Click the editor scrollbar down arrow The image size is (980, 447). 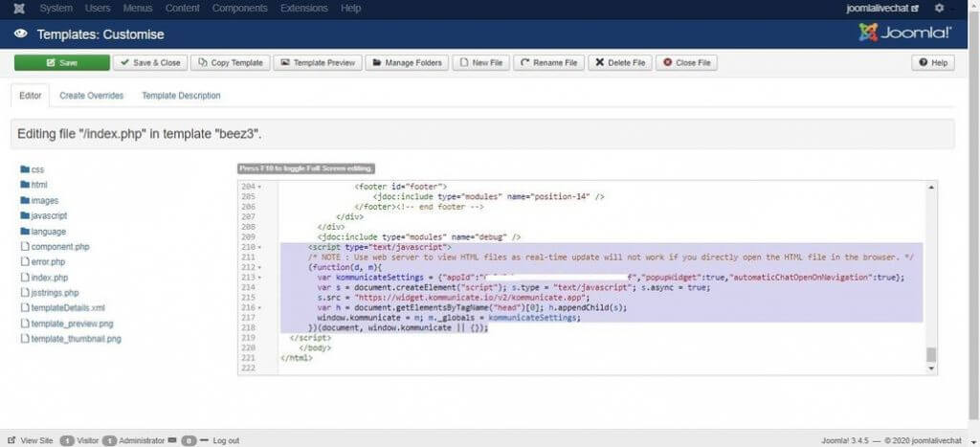pos(931,369)
